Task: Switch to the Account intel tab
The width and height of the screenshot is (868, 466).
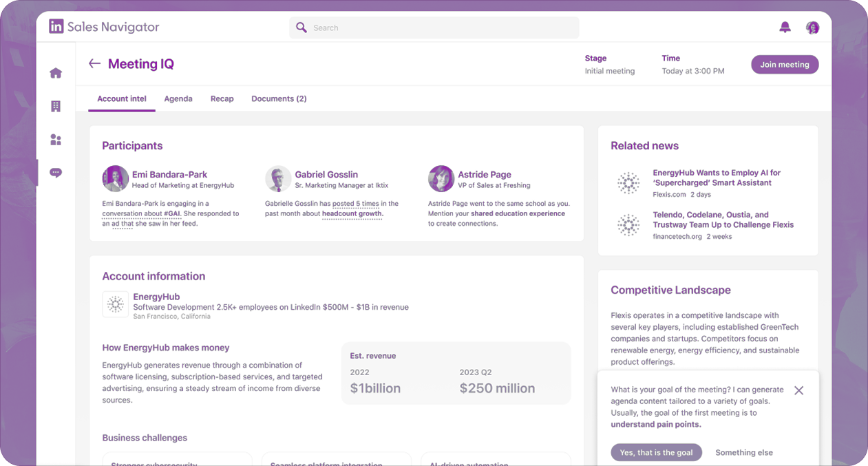Action: (122, 98)
